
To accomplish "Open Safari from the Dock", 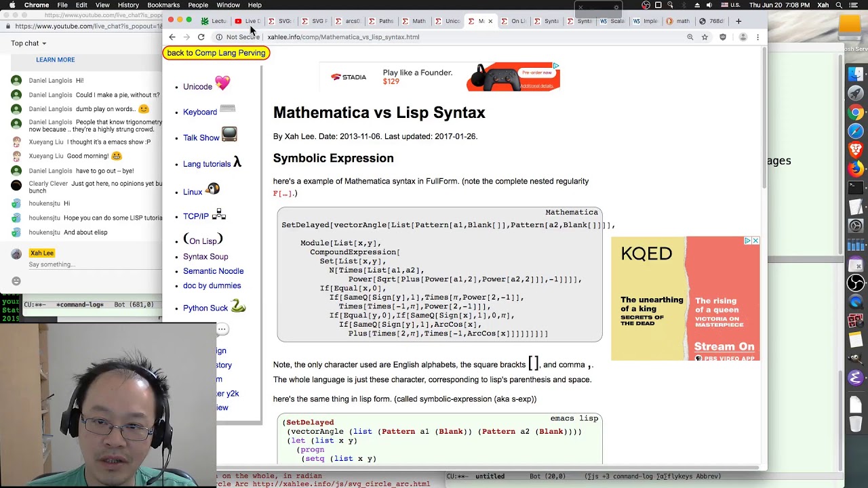I will (856, 131).
